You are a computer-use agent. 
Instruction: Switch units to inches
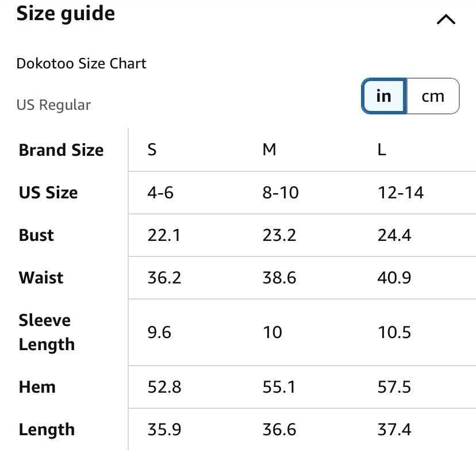pyautogui.click(x=384, y=96)
